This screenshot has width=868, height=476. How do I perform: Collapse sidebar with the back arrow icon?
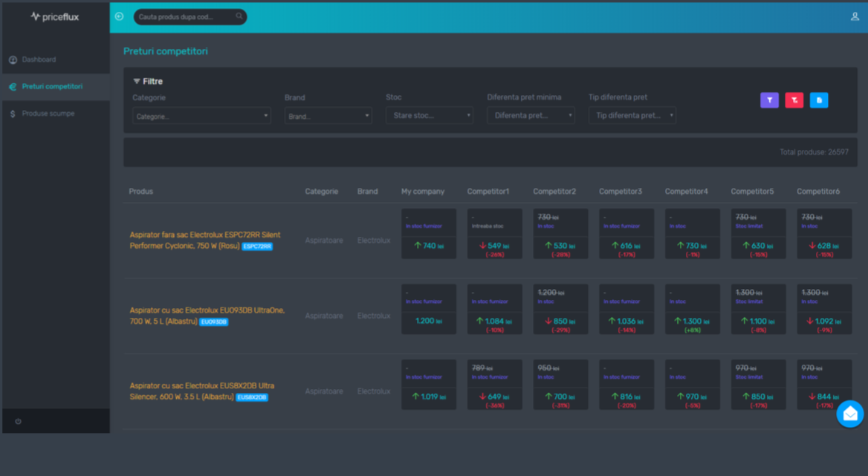[x=119, y=16]
